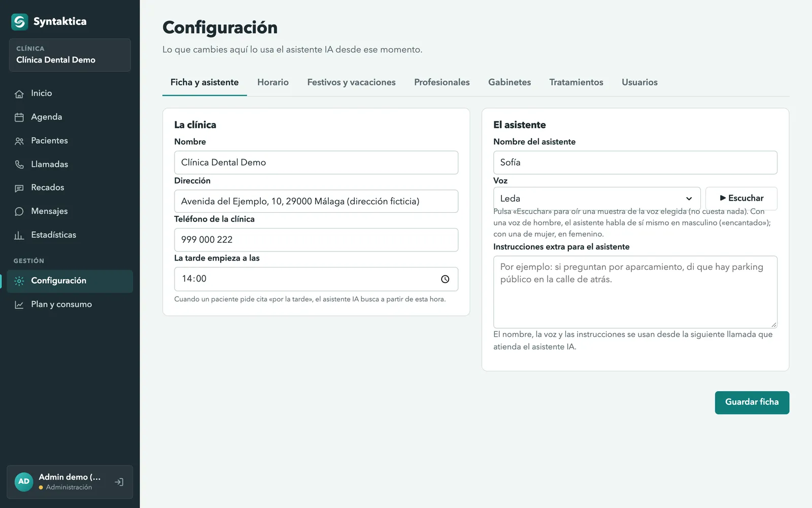Image resolution: width=812 pixels, height=508 pixels.
Task: Open the Festivos y vacaciones tab
Action: 351,82
